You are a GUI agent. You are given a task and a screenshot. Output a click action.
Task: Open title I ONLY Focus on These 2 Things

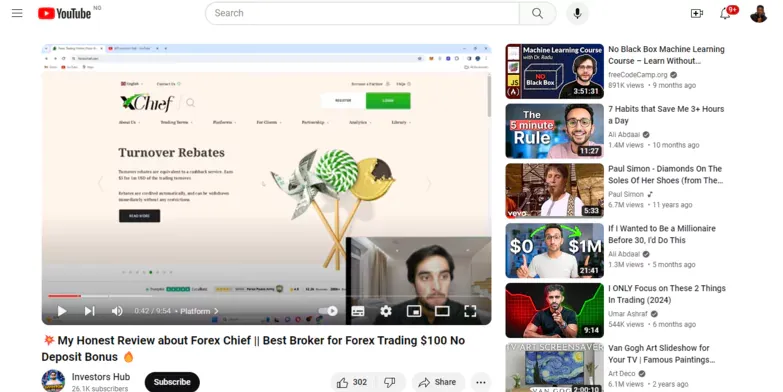[x=667, y=294]
